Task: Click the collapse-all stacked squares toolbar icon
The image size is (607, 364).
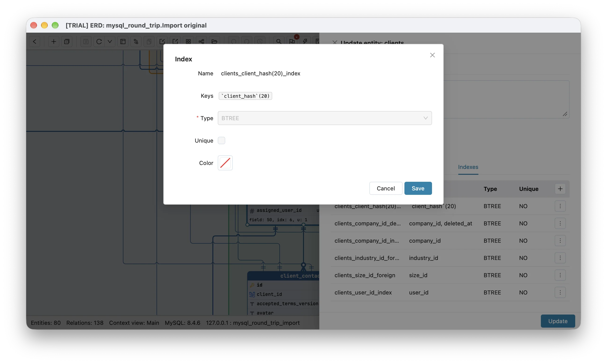Action: pos(67,42)
